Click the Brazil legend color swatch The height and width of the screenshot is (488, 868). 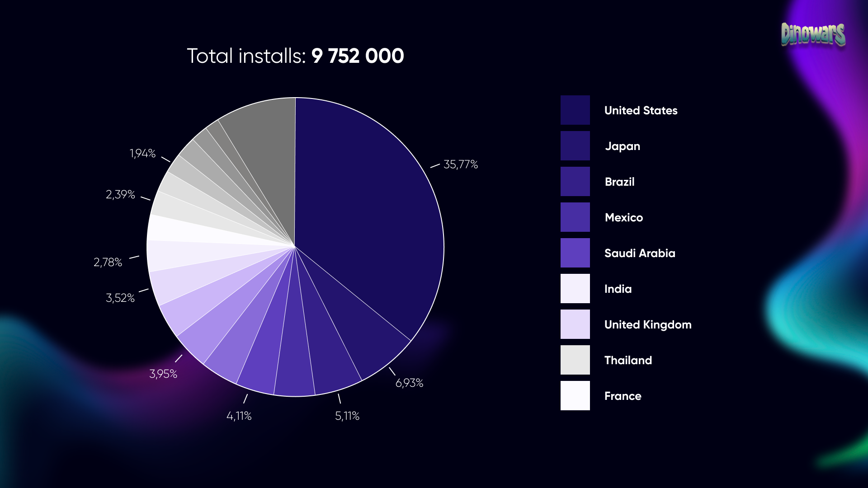click(x=575, y=181)
